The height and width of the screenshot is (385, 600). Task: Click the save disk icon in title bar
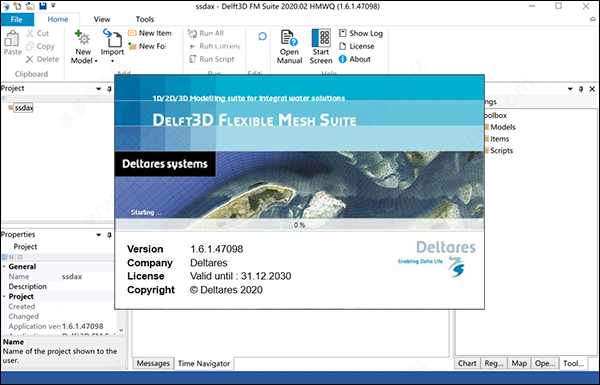(42, 6)
